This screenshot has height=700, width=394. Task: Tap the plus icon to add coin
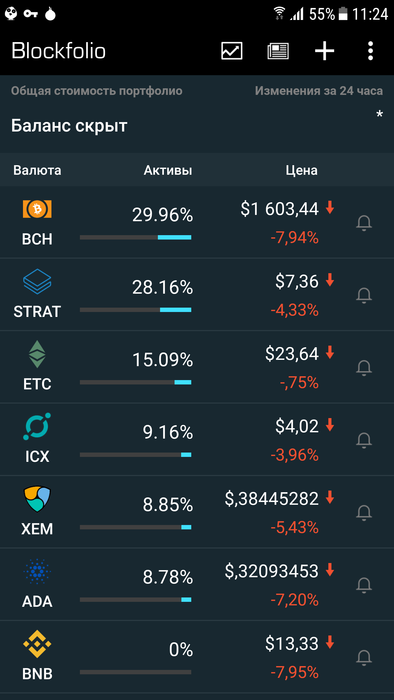point(324,51)
